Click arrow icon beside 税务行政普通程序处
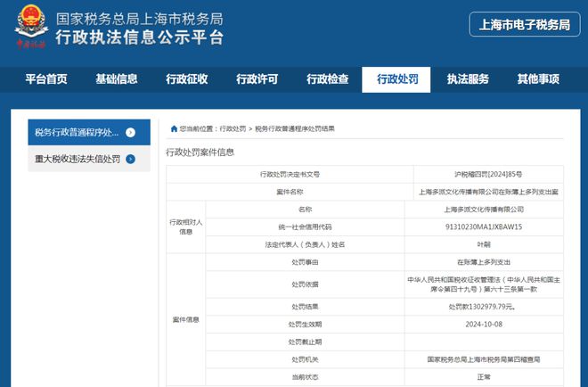 (130, 133)
